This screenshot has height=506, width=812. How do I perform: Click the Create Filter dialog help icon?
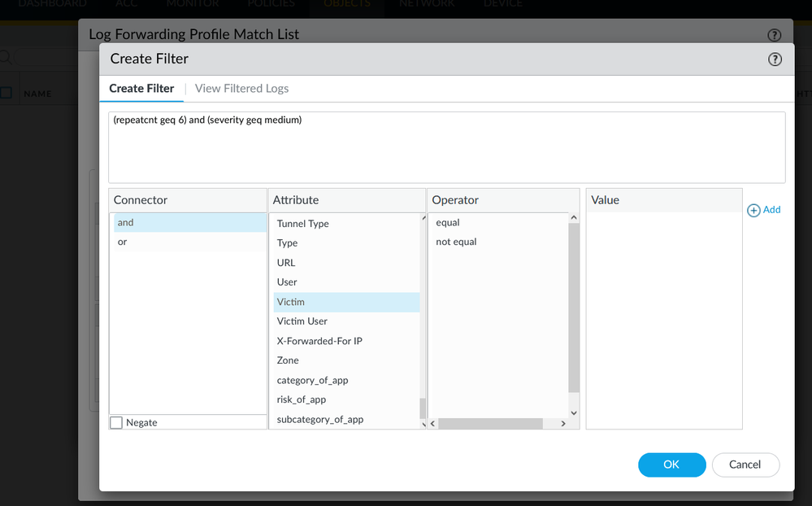click(x=775, y=59)
